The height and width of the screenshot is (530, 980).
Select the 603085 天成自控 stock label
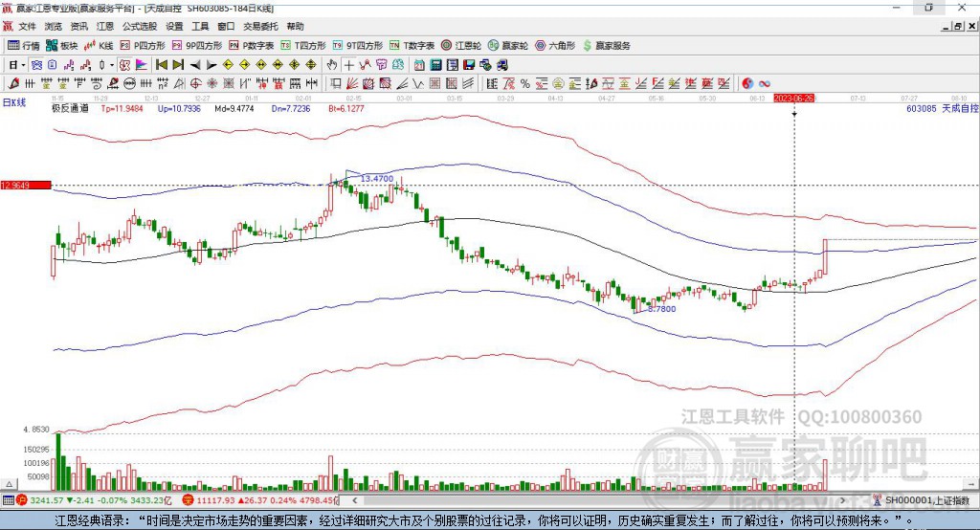pos(943,108)
